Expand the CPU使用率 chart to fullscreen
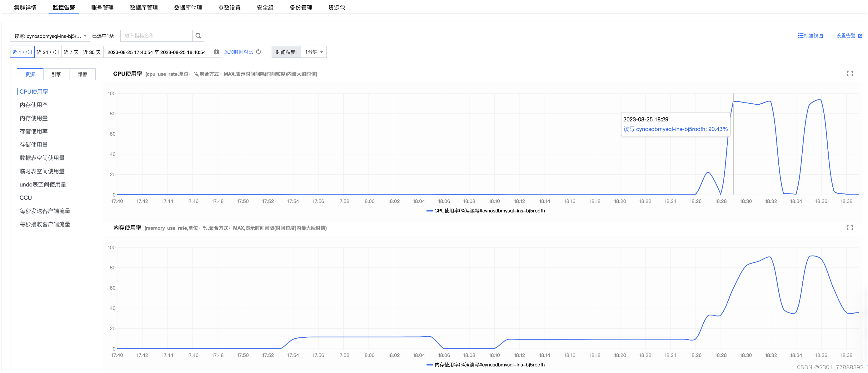The height and width of the screenshot is (373, 868). pyautogui.click(x=850, y=73)
